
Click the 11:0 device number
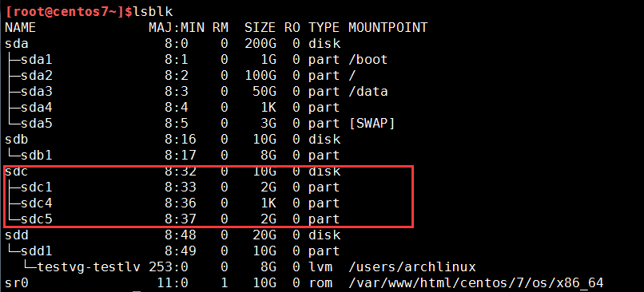tap(173, 283)
